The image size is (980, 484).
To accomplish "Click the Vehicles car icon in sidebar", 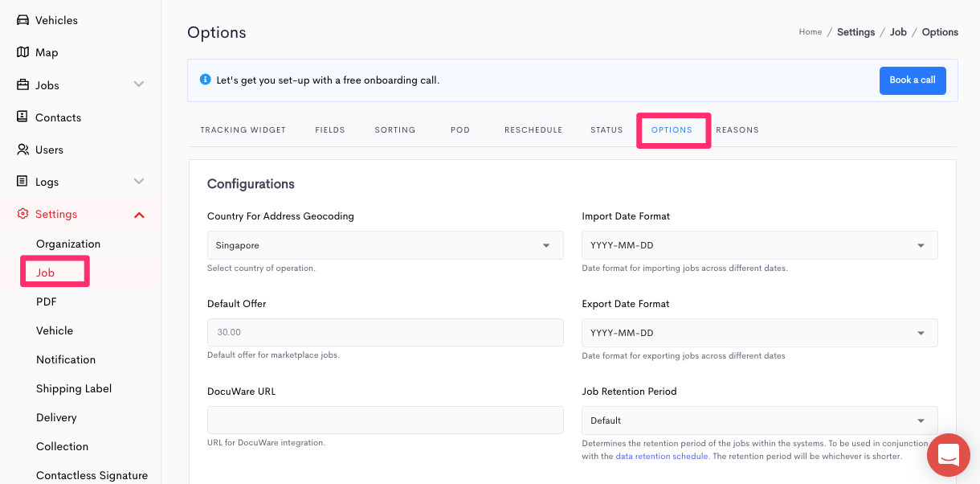I will [x=22, y=20].
